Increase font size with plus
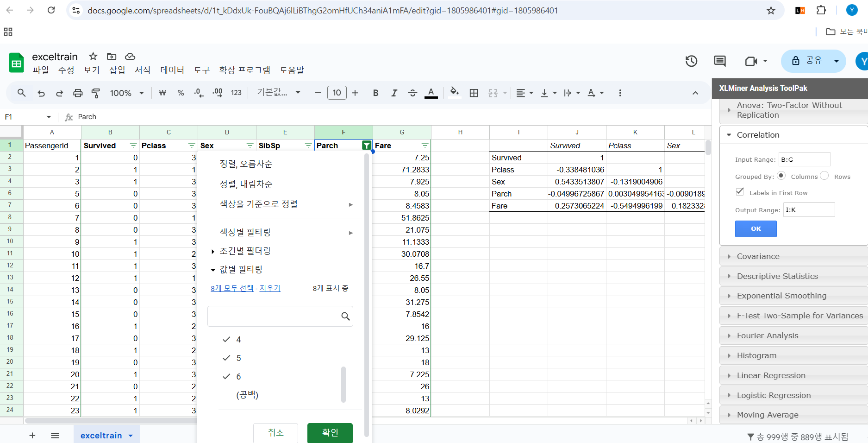The height and width of the screenshot is (443, 868). [x=355, y=93]
